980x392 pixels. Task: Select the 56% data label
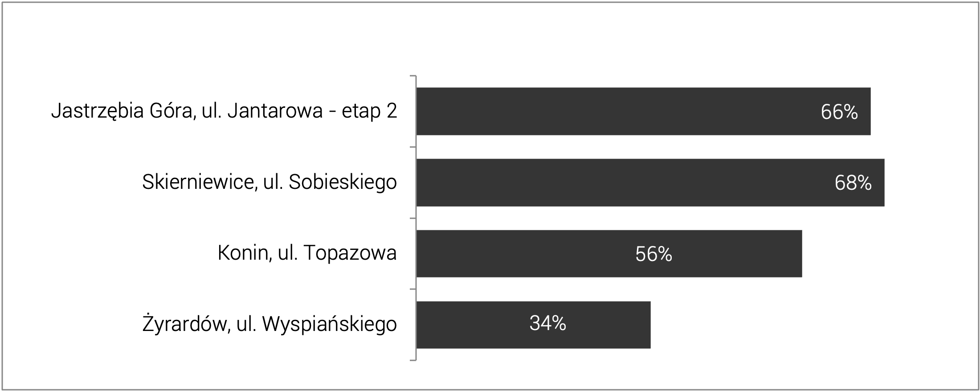pyautogui.click(x=653, y=254)
